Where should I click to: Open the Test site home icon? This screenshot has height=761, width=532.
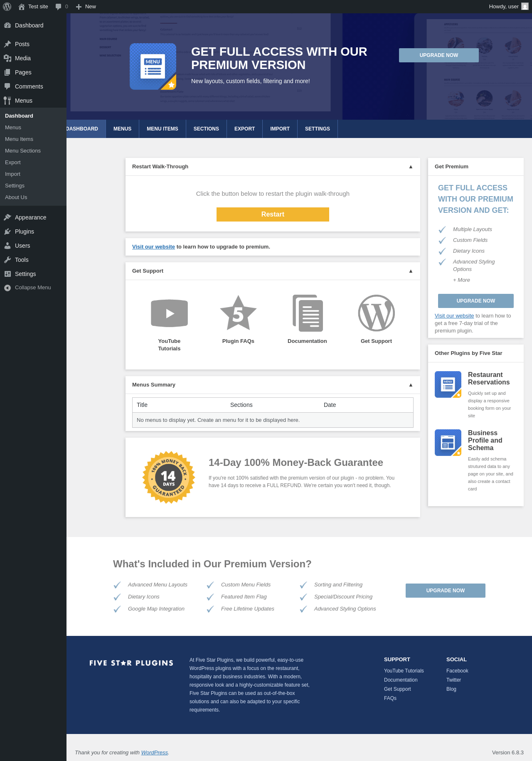point(22,7)
